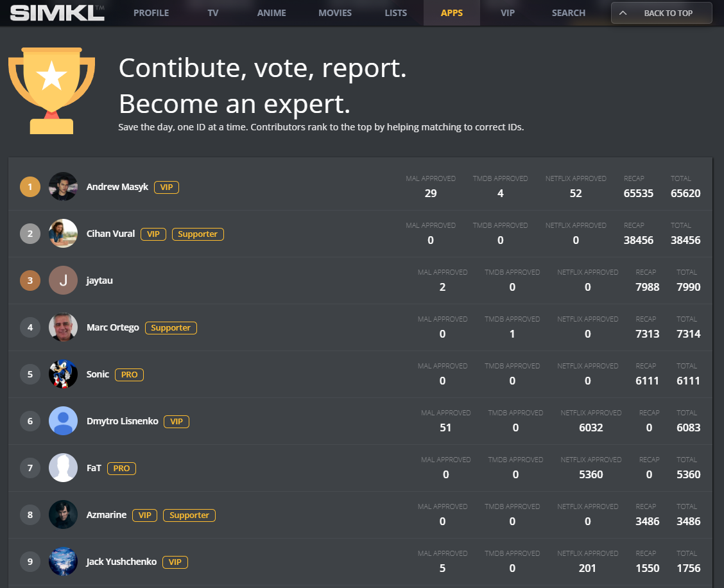
Task: Open the Profile menu
Action: pos(151,13)
